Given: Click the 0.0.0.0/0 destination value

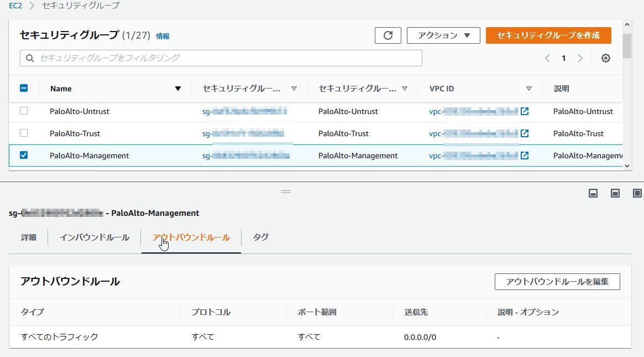Looking at the screenshot, I should pos(420,337).
